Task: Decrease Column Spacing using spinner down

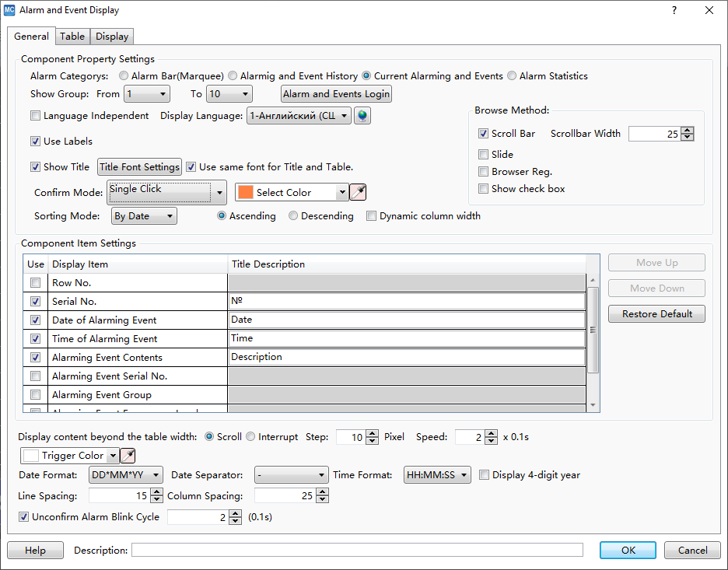Action: tap(322, 499)
